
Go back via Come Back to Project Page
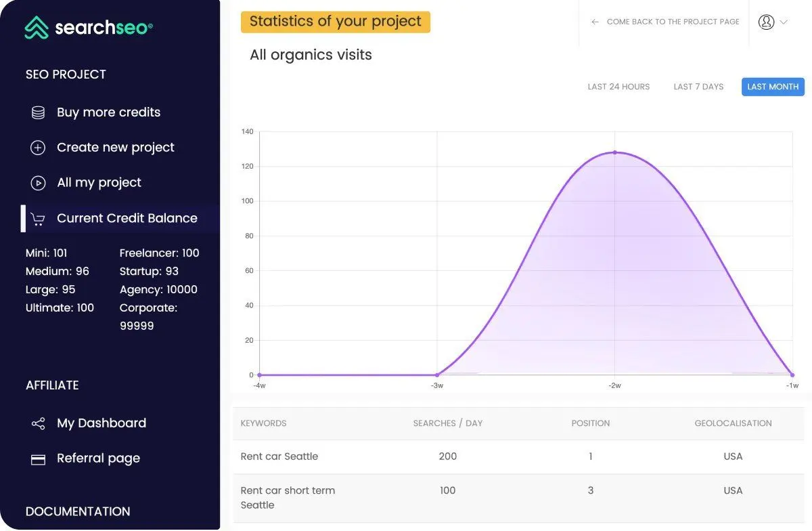pyautogui.click(x=665, y=22)
